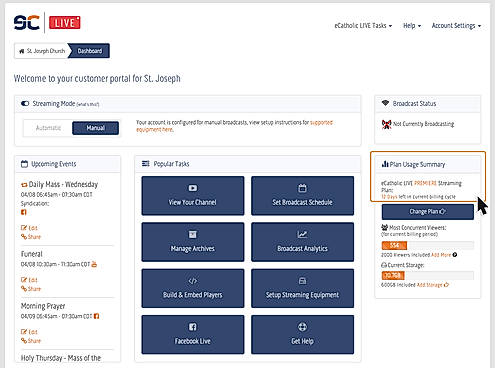Select Manual streaming mode

click(x=95, y=128)
